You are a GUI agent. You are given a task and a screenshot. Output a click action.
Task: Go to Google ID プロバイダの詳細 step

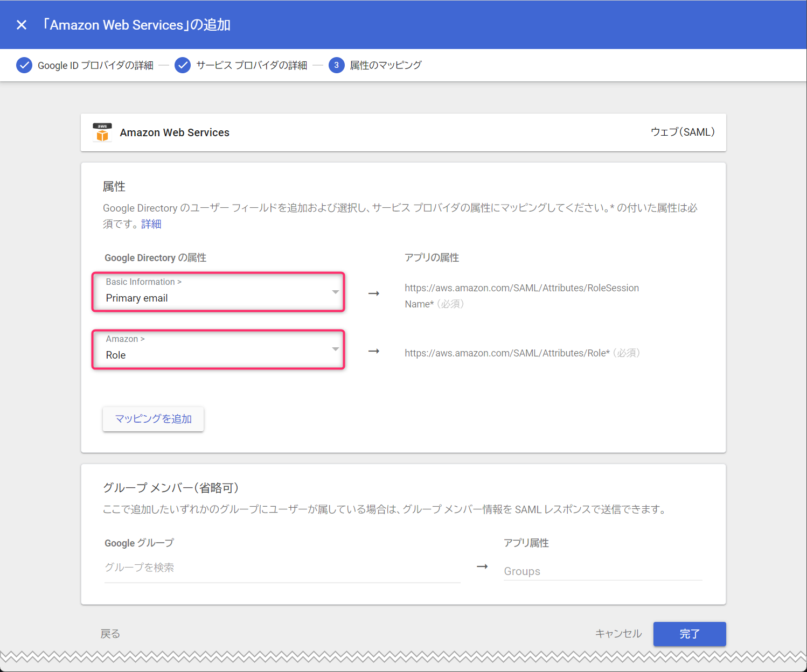(95, 65)
